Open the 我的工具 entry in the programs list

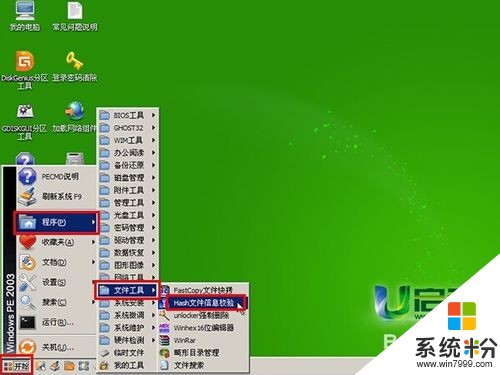[128, 365]
